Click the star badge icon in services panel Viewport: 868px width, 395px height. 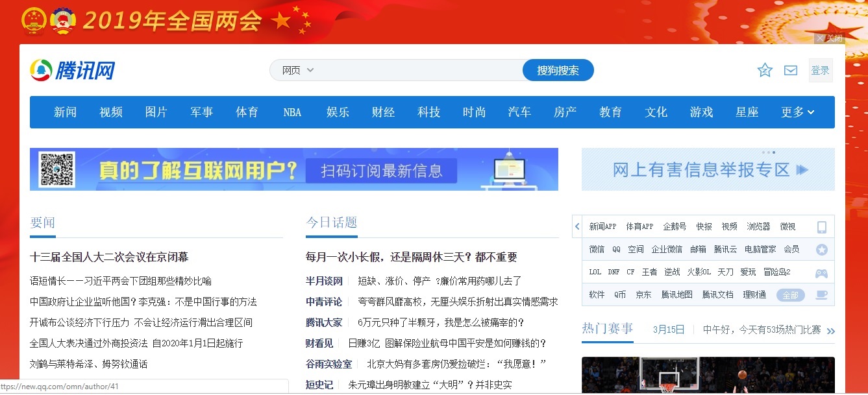pyautogui.click(x=822, y=250)
